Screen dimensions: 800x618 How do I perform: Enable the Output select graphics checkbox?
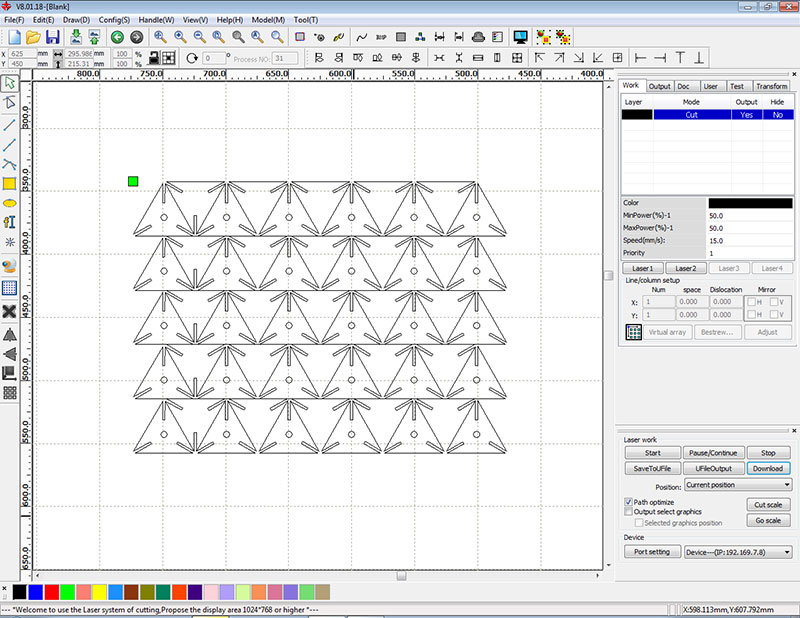pyautogui.click(x=629, y=511)
